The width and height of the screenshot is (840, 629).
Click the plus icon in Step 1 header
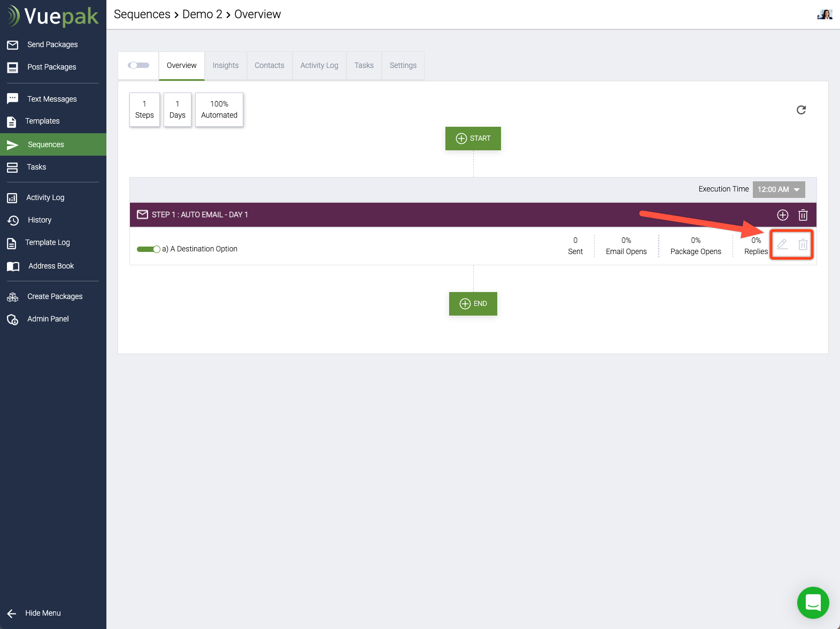[x=782, y=215]
